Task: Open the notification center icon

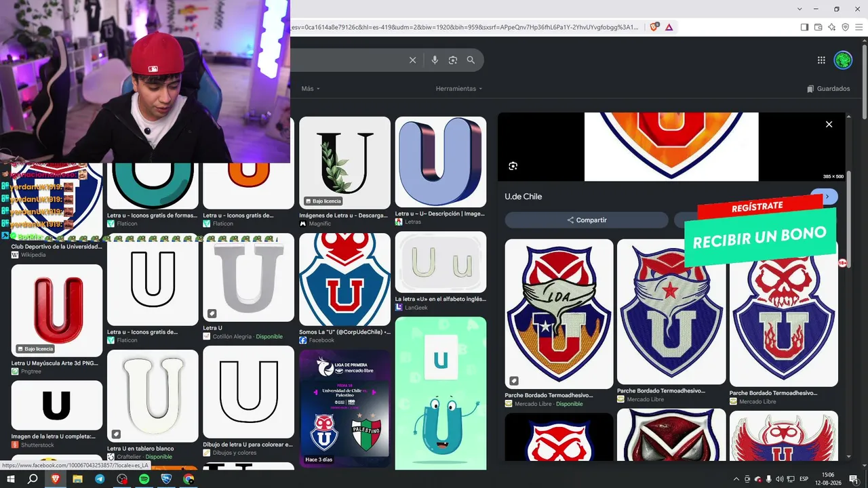Action: tap(854, 479)
